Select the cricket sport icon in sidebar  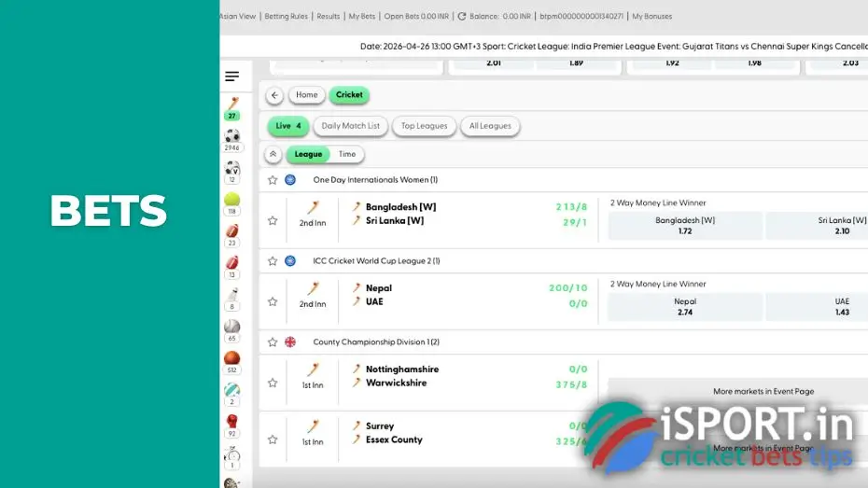(x=232, y=105)
